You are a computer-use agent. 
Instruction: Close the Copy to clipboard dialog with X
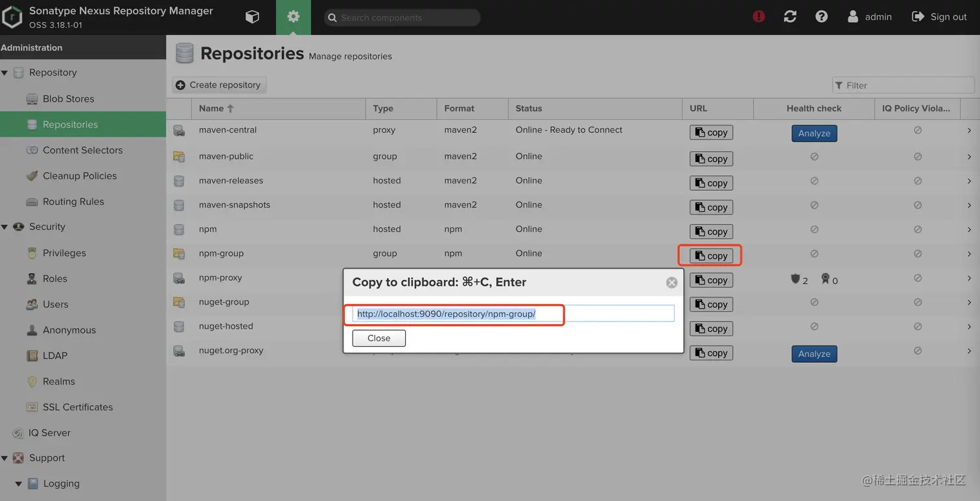point(672,283)
